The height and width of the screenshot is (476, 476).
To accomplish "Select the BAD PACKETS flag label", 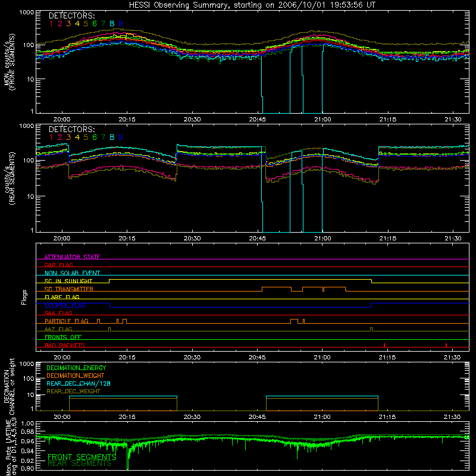I will click(65, 345).
